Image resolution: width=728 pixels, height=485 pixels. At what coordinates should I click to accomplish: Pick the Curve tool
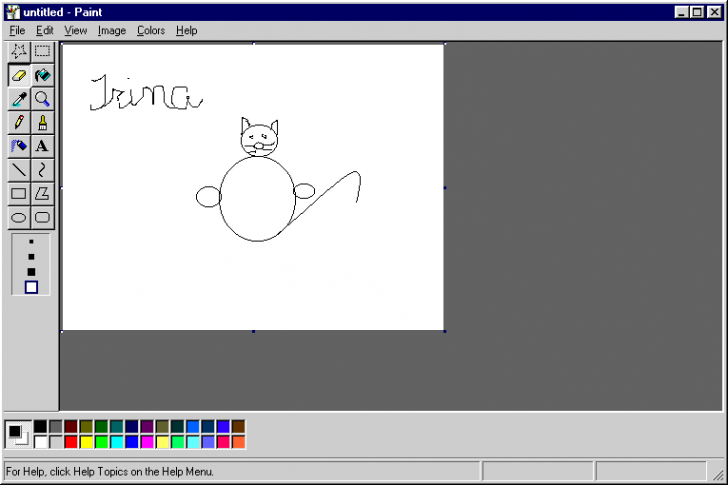coord(42,171)
